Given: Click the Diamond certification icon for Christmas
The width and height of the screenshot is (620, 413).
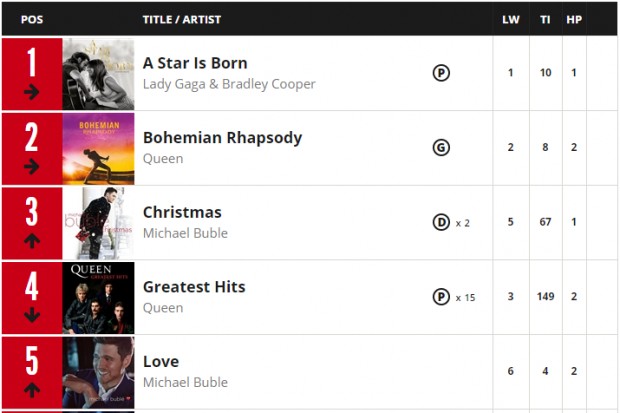Looking at the screenshot, I should point(441,222).
